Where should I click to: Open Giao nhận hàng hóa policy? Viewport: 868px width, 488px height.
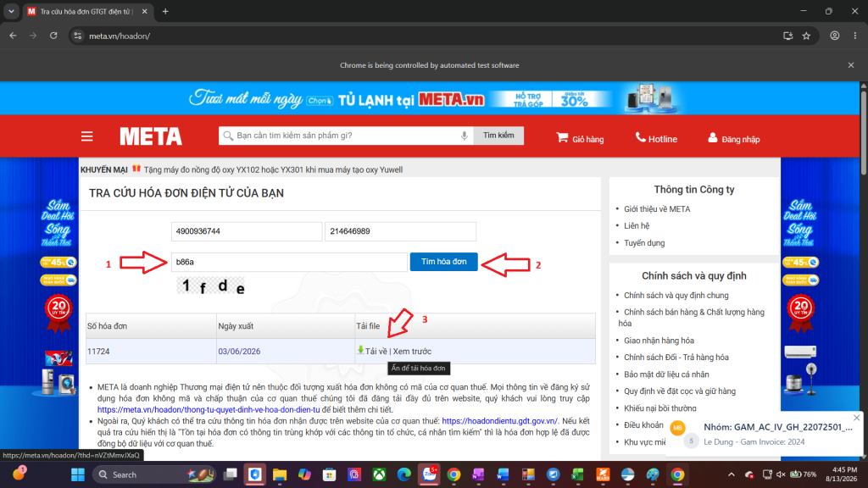tap(659, 341)
